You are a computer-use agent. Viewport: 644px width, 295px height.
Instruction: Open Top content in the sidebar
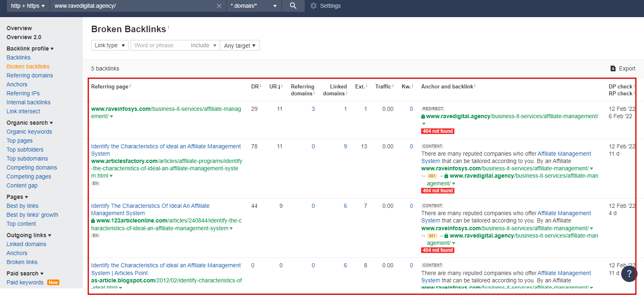pyautogui.click(x=21, y=224)
